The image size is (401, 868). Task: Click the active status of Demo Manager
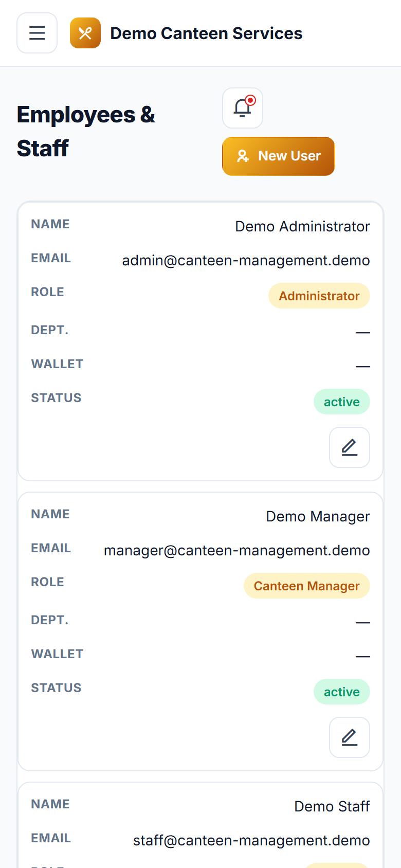(x=342, y=692)
